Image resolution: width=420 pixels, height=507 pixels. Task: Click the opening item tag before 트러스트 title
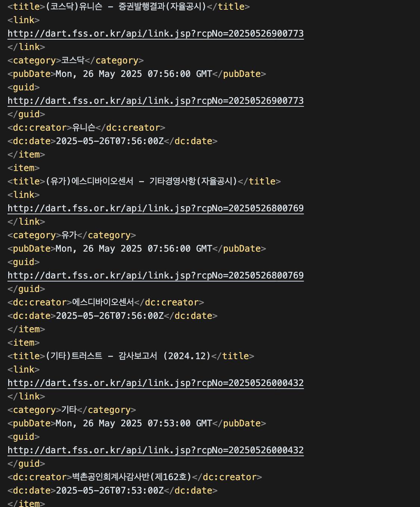(23, 343)
